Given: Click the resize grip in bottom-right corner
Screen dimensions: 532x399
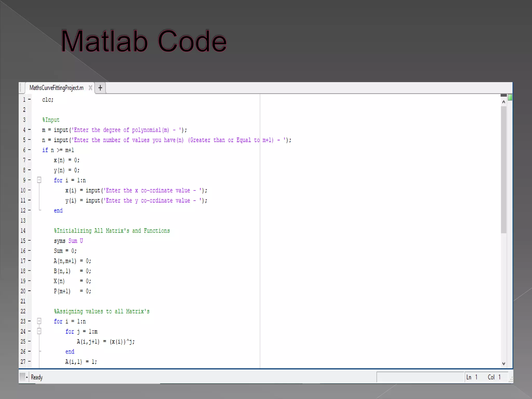Looking at the screenshot, I should (510, 380).
